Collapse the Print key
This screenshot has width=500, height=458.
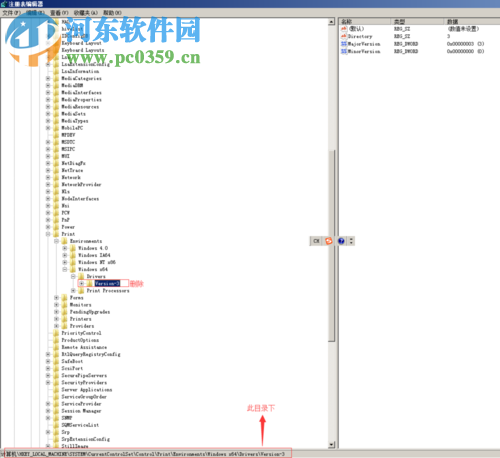(48, 234)
